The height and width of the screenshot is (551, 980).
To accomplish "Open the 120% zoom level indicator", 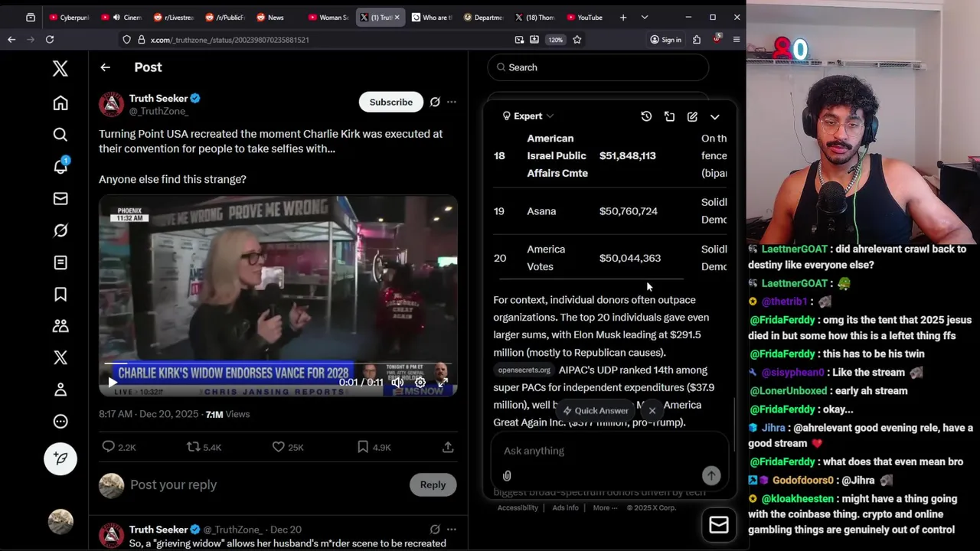I will 556,40.
